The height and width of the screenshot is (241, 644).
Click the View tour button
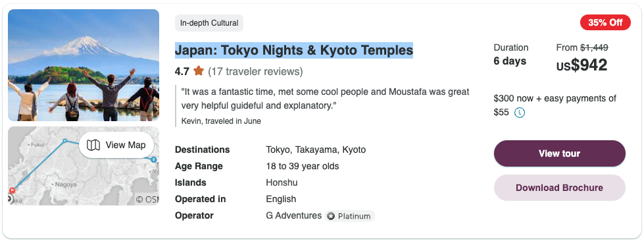point(559,153)
